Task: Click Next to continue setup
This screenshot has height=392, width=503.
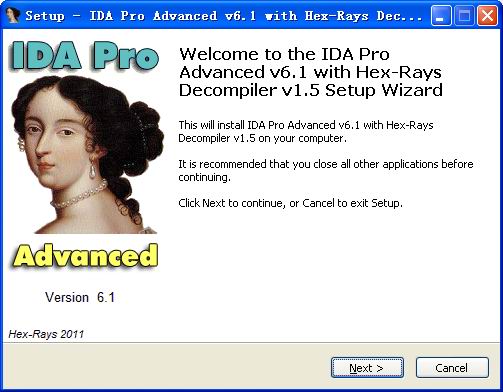Action: [367, 367]
